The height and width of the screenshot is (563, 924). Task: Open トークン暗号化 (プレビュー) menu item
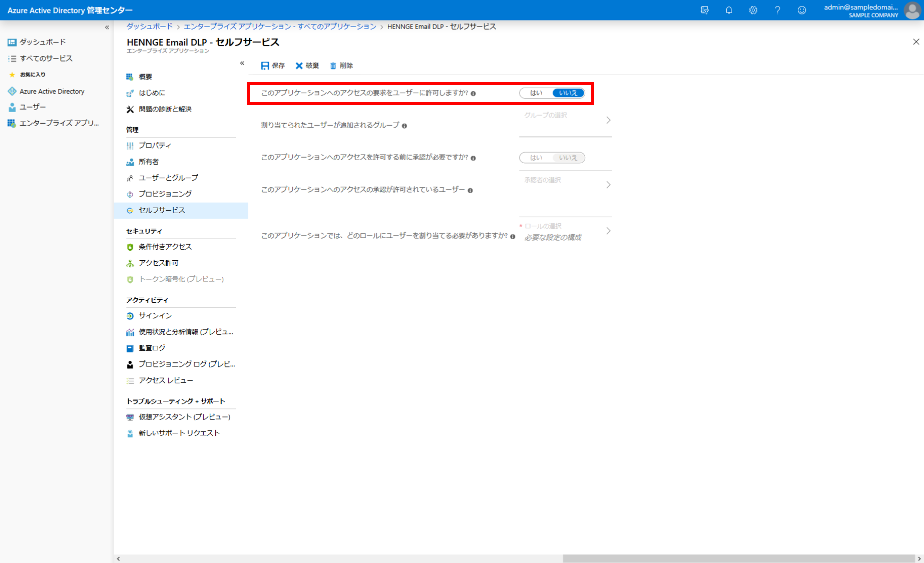click(x=181, y=279)
